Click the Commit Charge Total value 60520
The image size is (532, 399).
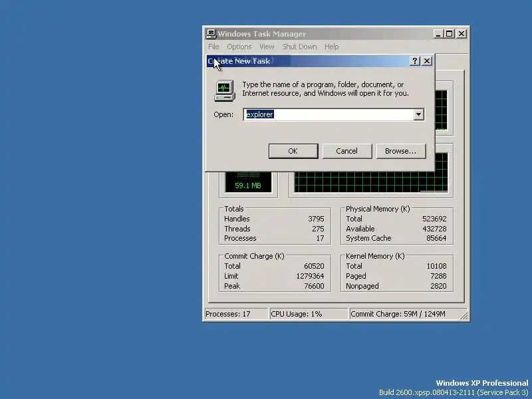pos(314,266)
